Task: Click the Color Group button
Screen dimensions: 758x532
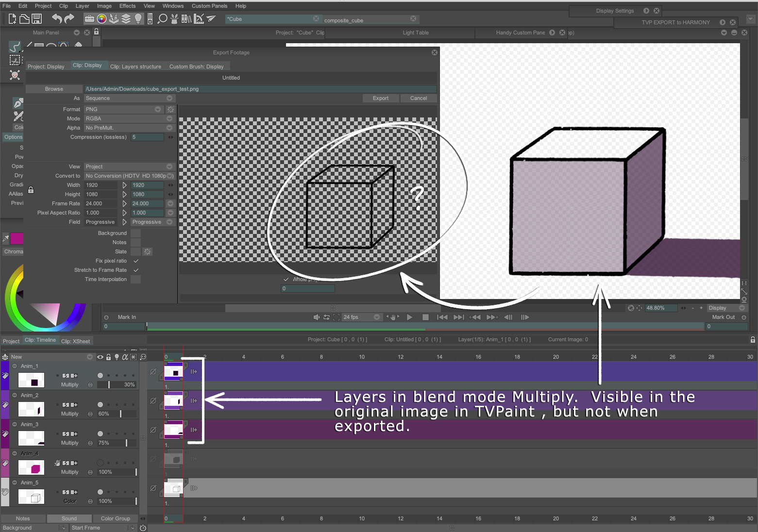Action: click(116, 519)
